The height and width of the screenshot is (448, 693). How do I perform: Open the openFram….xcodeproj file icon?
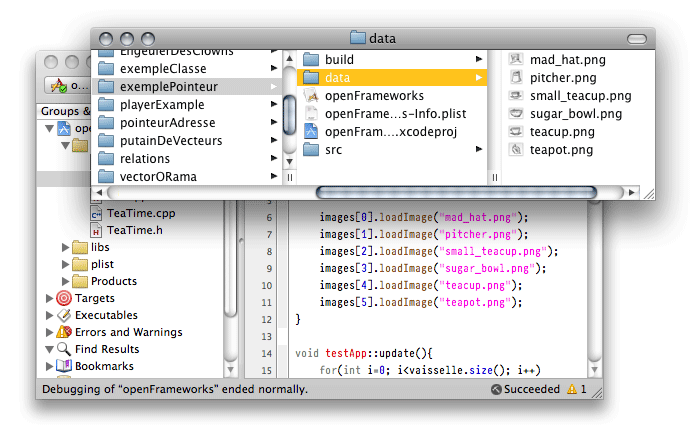[x=310, y=132]
